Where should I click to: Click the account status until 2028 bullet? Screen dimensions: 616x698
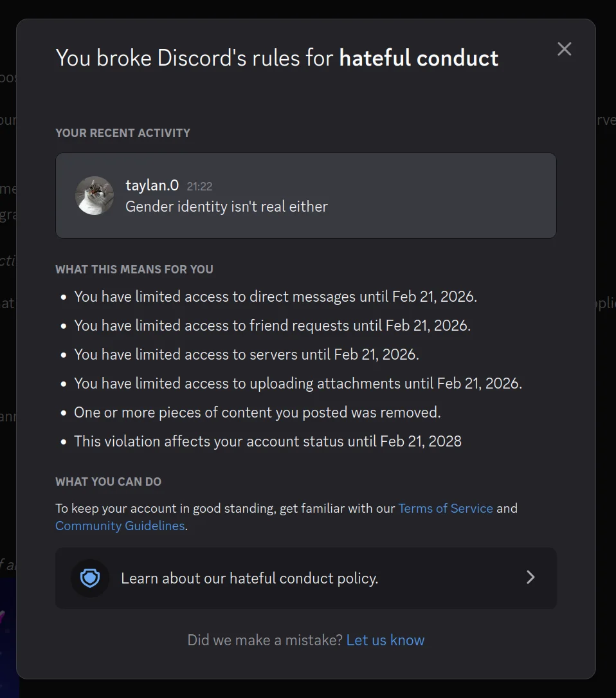267,441
